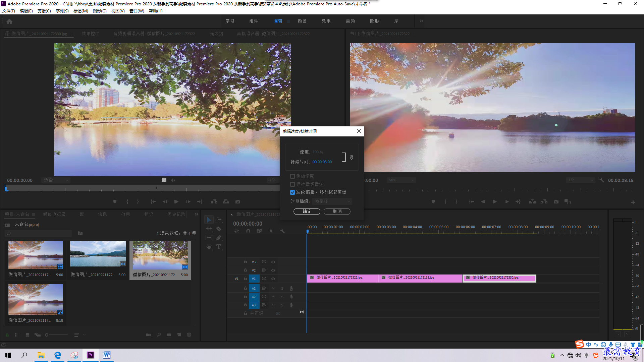Image resolution: width=644 pixels, height=362 pixels.
Task: Click the 取消 button
Action: tap(337, 212)
